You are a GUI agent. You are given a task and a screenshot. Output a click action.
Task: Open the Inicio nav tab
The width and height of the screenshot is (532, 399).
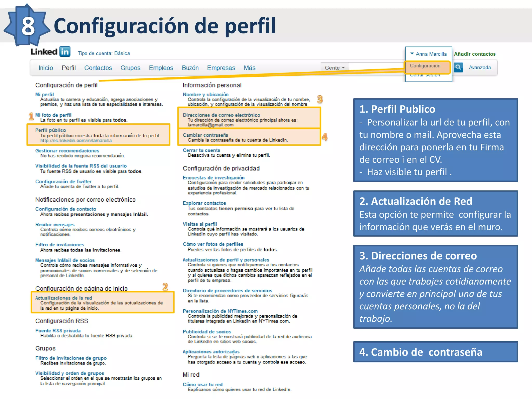46,68
